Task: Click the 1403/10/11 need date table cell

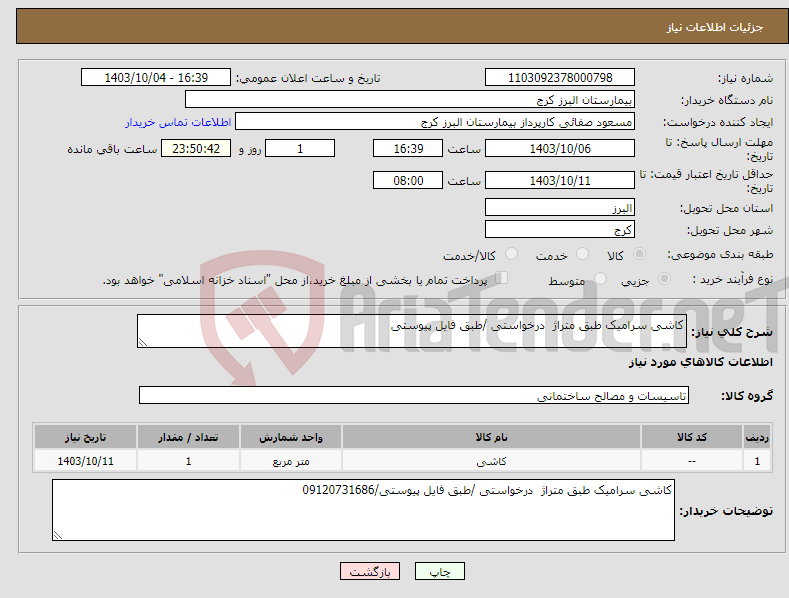Action: 86,461
